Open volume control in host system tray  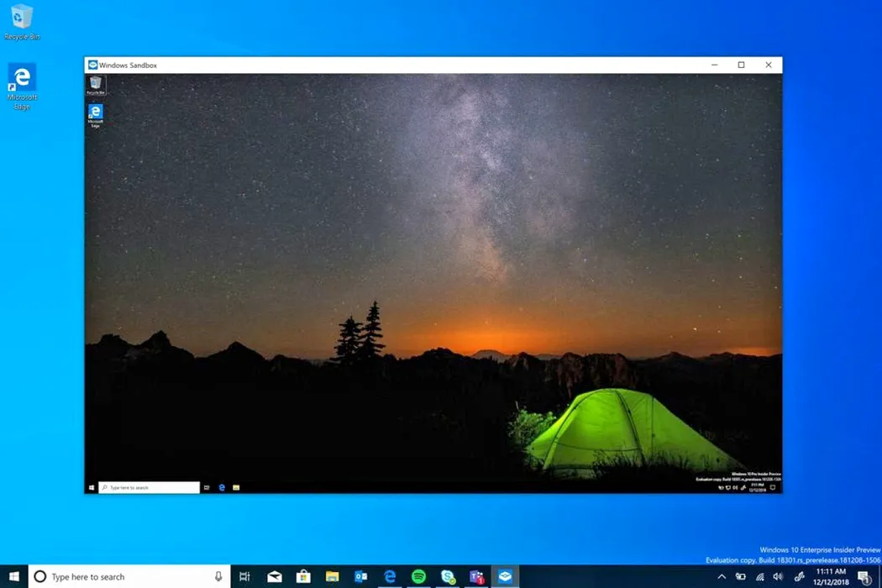coord(778,577)
